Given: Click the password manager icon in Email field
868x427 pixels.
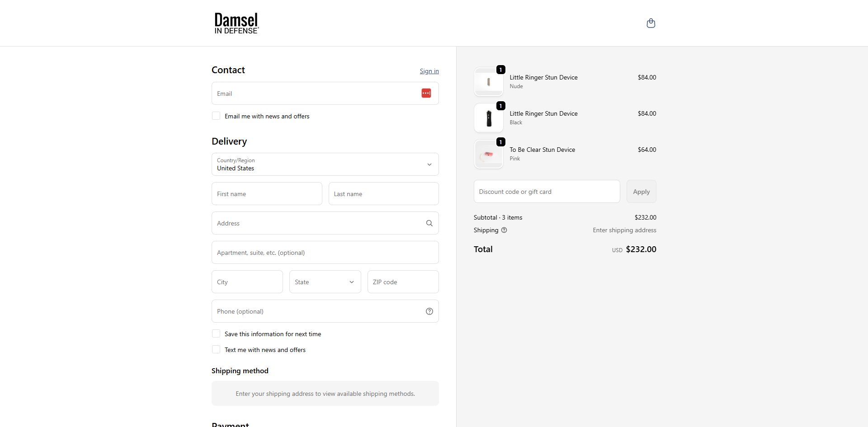Looking at the screenshot, I should click(426, 93).
